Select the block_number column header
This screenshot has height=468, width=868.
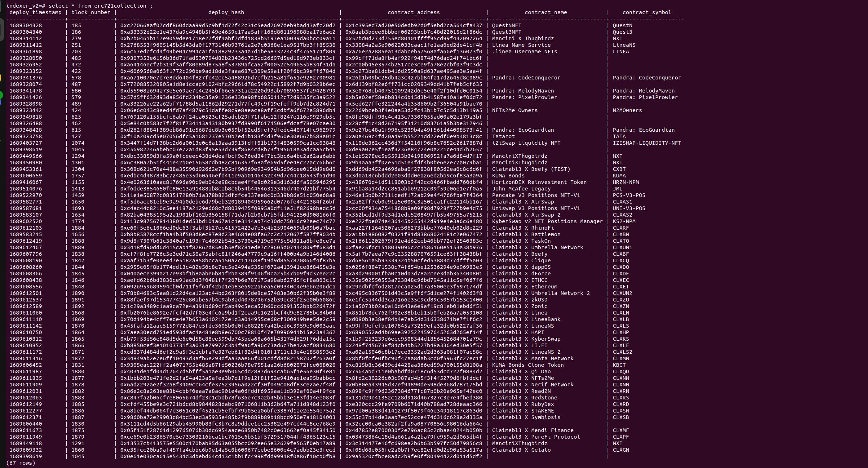[x=91, y=12]
